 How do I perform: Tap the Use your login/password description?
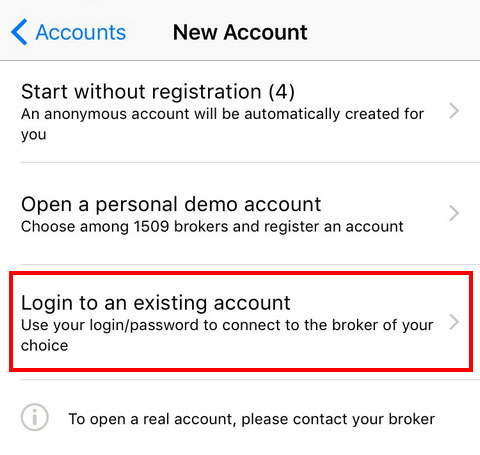(x=227, y=335)
